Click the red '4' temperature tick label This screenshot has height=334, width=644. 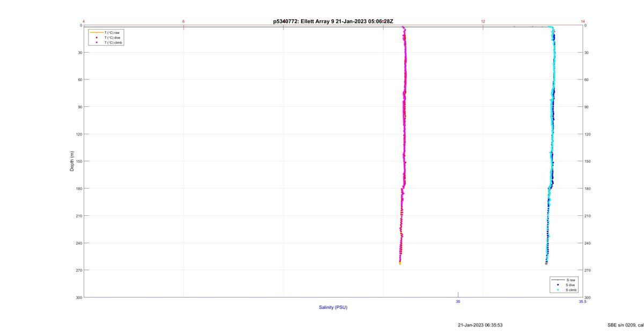(x=84, y=21)
